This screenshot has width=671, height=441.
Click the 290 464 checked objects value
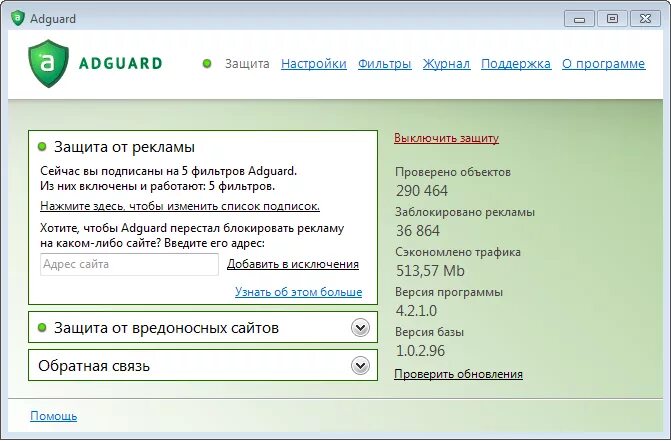422,191
